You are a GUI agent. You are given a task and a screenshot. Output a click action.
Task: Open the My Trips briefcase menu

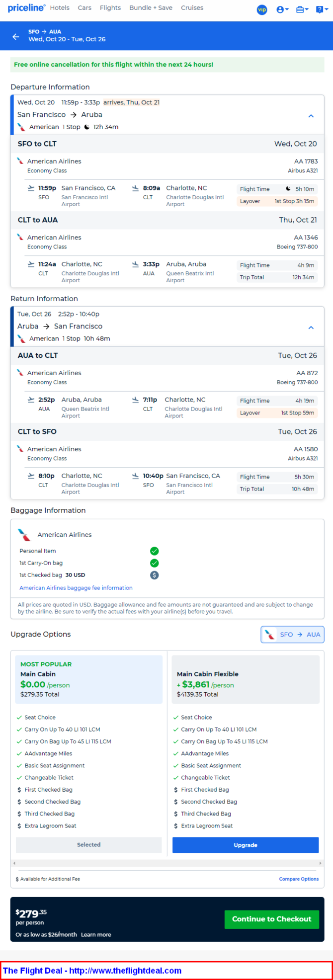302,9
